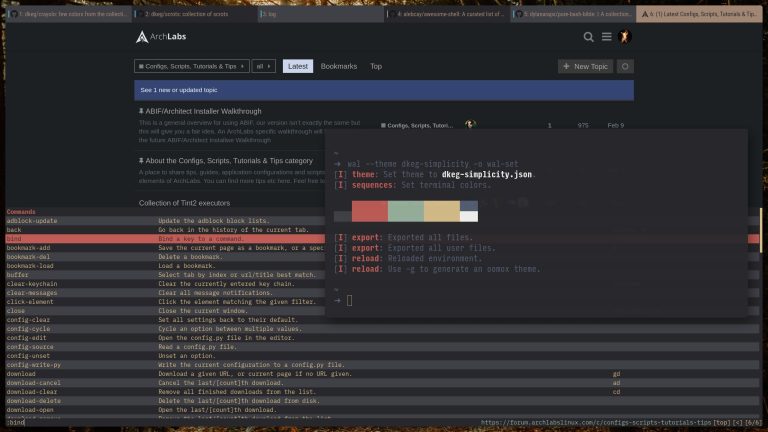Expand the Configs, Scripts, Tutorials & Tips category dropdown
768x432 pixels.
[x=190, y=66]
